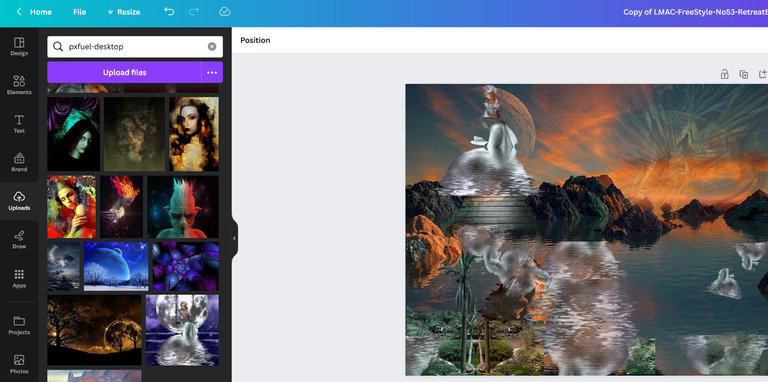768x382 pixels.
Task: Open the Photos panel
Action: 19,364
